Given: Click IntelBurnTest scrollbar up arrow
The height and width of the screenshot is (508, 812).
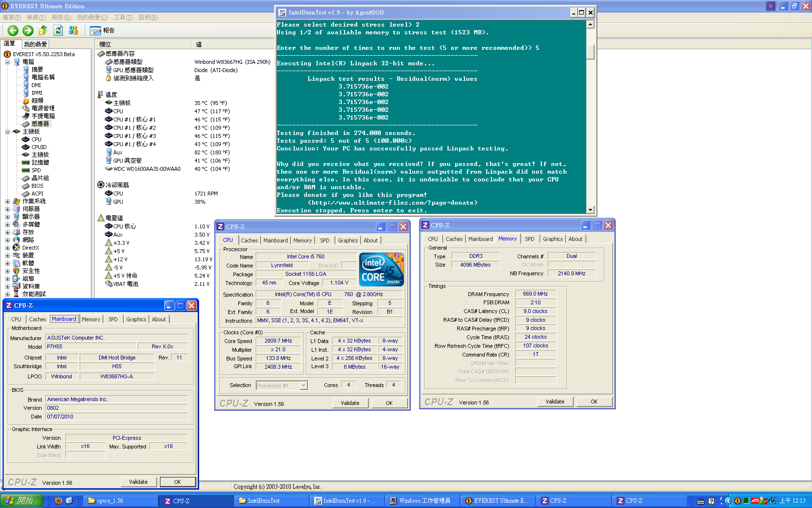Looking at the screenshot, I should [590, 24].
